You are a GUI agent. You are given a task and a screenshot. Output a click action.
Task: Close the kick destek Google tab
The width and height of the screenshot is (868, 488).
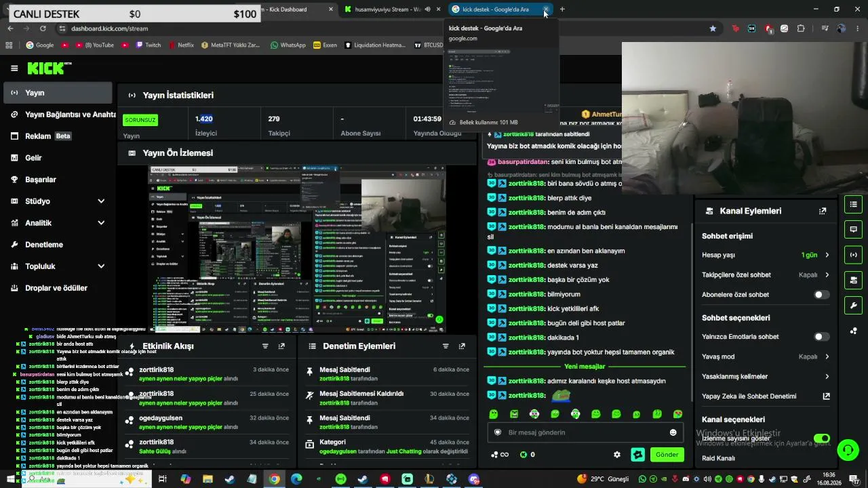546,9
